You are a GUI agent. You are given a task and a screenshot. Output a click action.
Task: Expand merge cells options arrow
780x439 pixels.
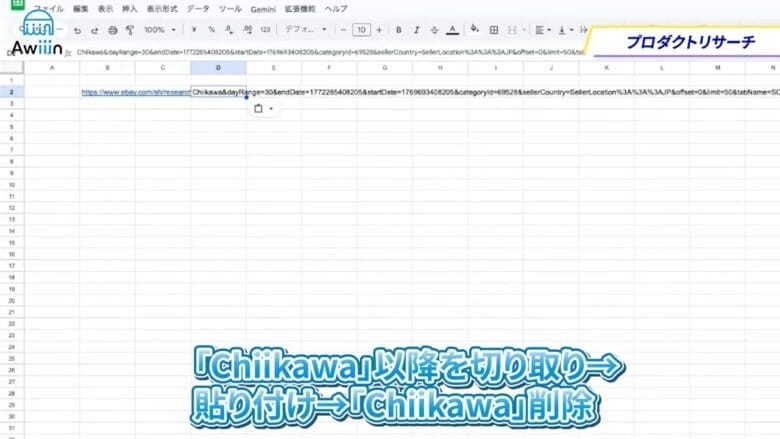pyautogui.click(x=524, y=30)
